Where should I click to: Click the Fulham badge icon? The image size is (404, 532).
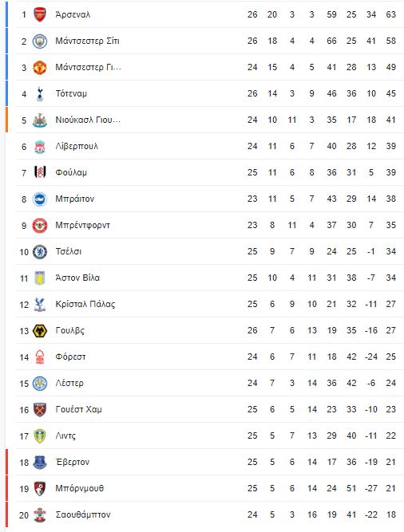40,172
